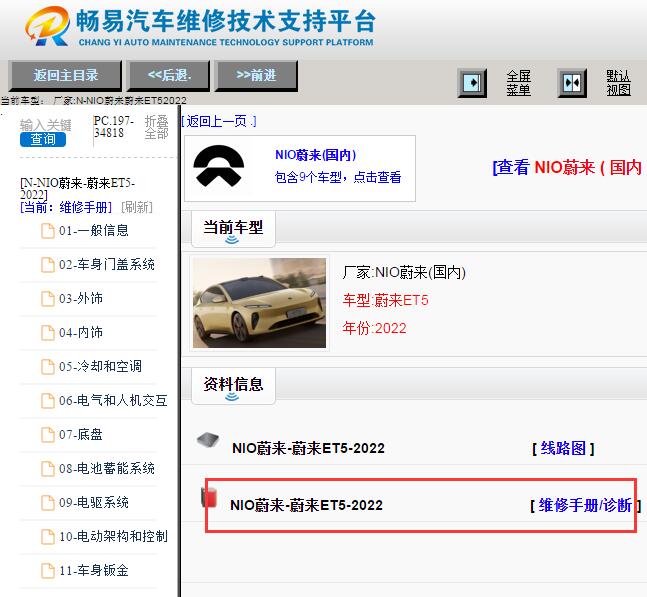The image size is (647, 597).
Task: Click the NIO brand logo
Action: coord(219,166)
